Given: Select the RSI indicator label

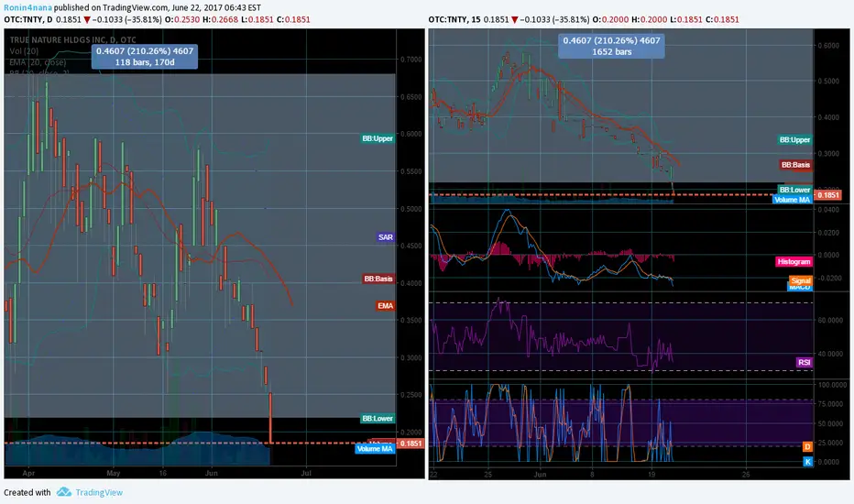Looking at the screenshot, I should click(804, 362).
